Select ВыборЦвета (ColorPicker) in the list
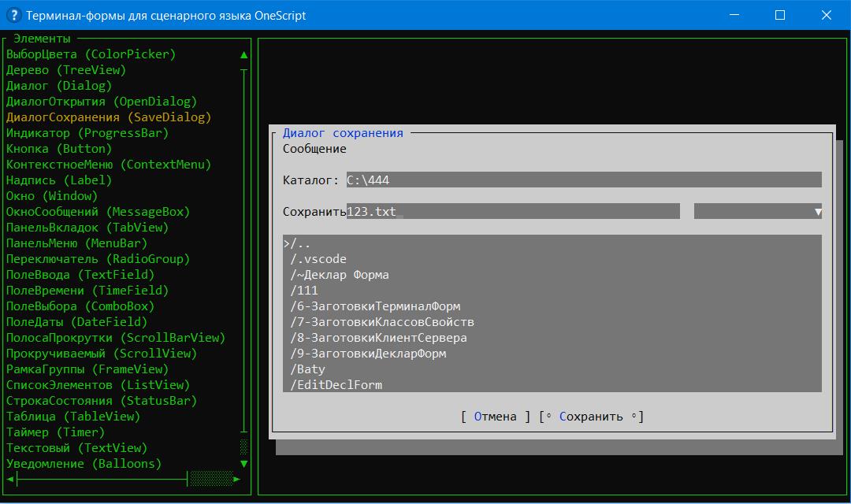Screen dimensions: 851x504 (x=91, y=54)
